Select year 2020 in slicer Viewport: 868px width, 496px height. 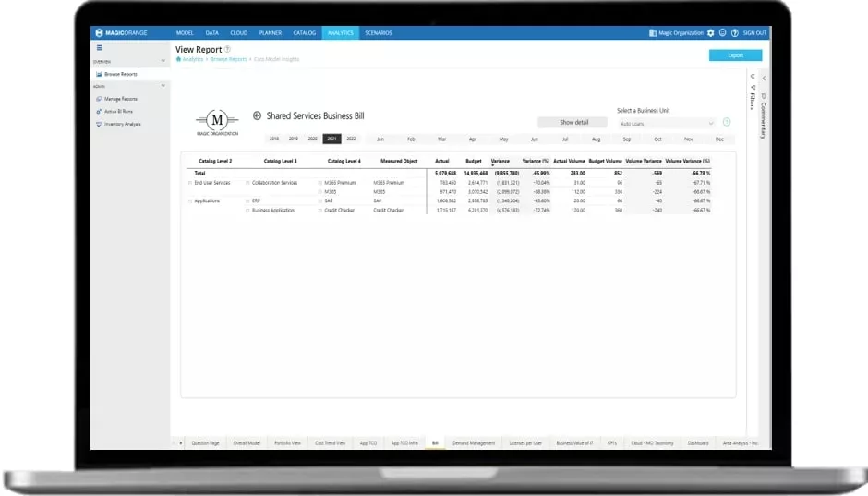(x=313, y=139)
